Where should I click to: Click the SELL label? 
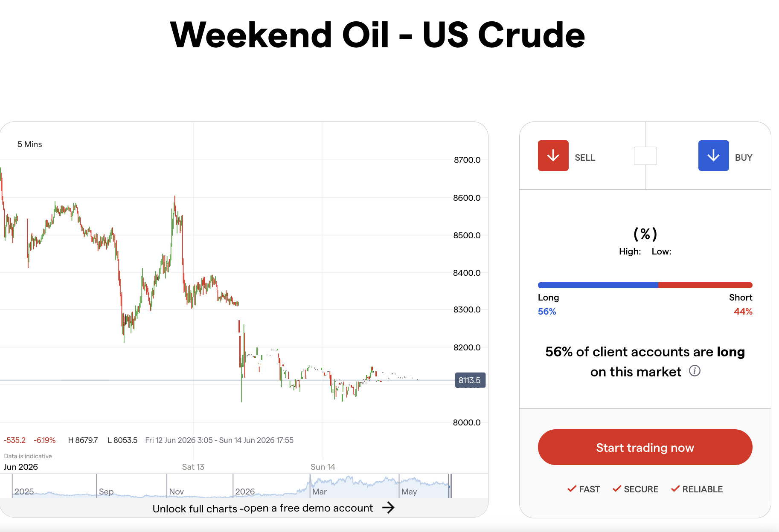pos(585,158)
